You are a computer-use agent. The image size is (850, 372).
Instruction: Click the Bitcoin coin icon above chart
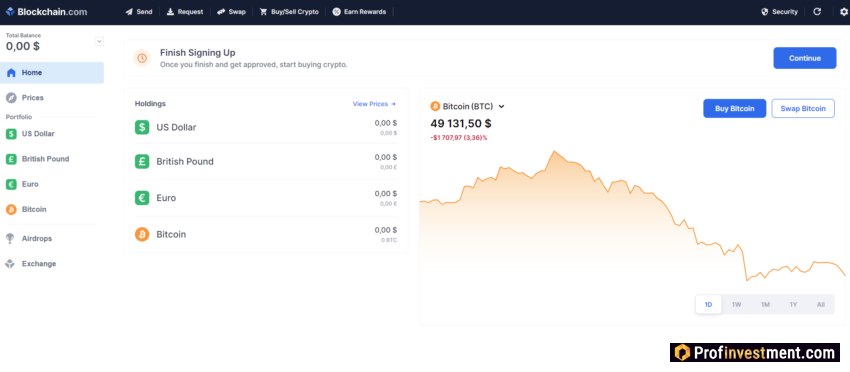pos(435,106)
